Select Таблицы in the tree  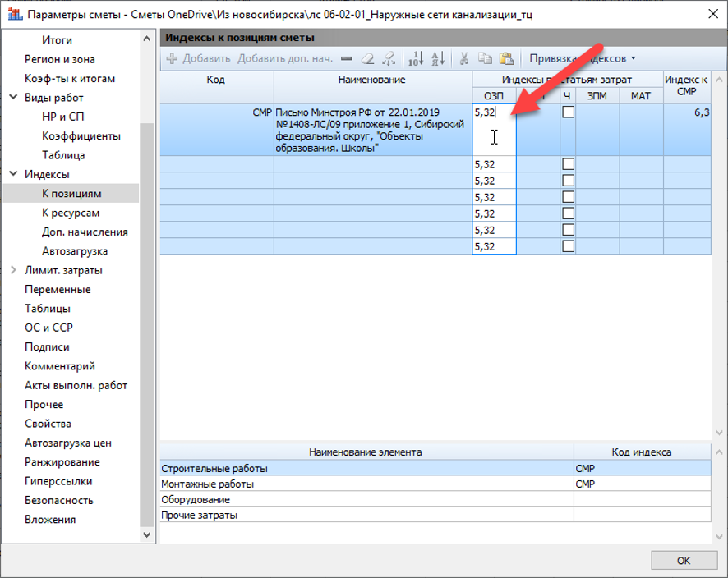48,309
